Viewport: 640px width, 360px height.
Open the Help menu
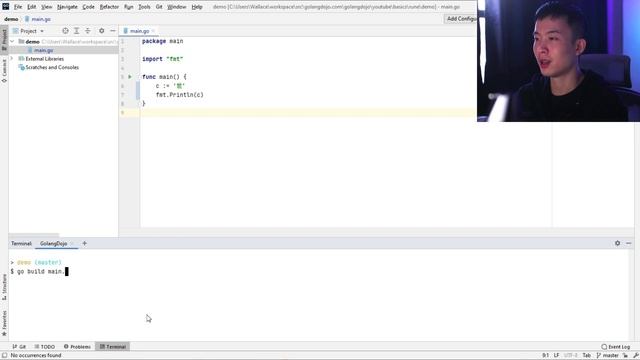[197, 7]
